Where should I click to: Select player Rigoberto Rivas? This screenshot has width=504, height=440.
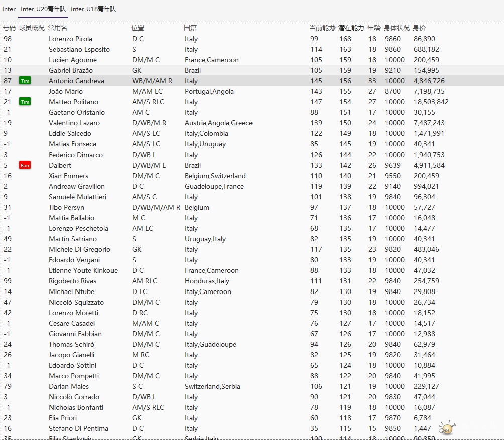[x=73, y=281]
